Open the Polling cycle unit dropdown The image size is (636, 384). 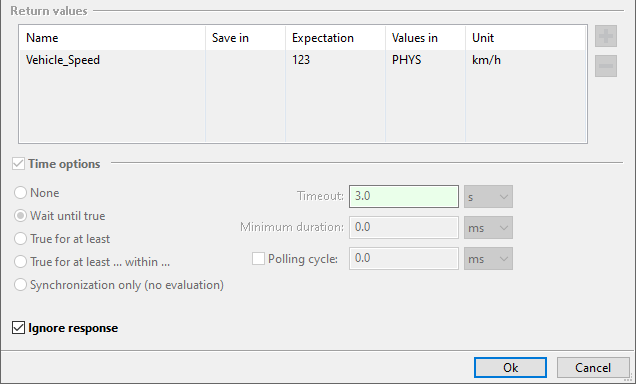click(488, 258)
